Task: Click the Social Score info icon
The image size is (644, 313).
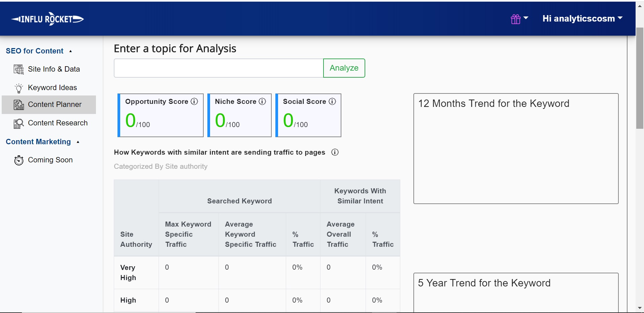Action: click(x=332, y=102)
